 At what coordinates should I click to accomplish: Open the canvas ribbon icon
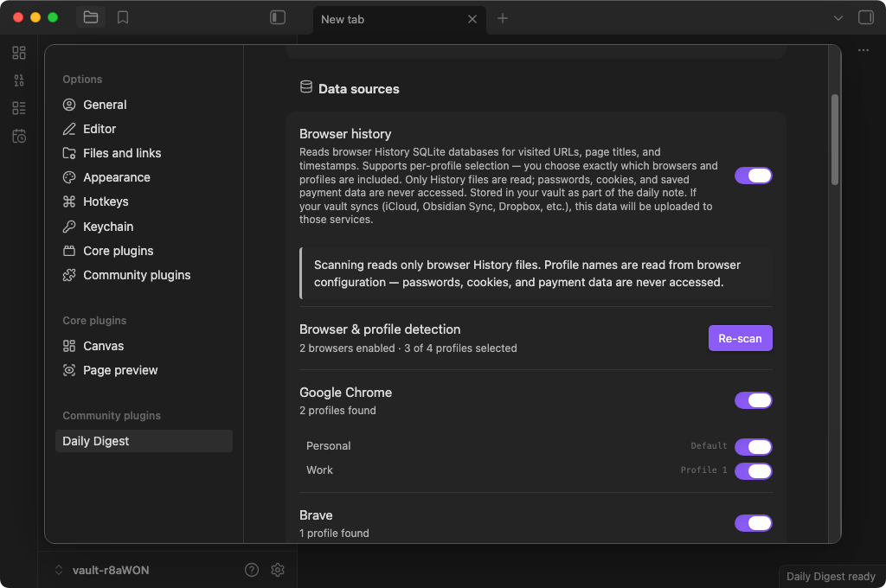[19, 53]
